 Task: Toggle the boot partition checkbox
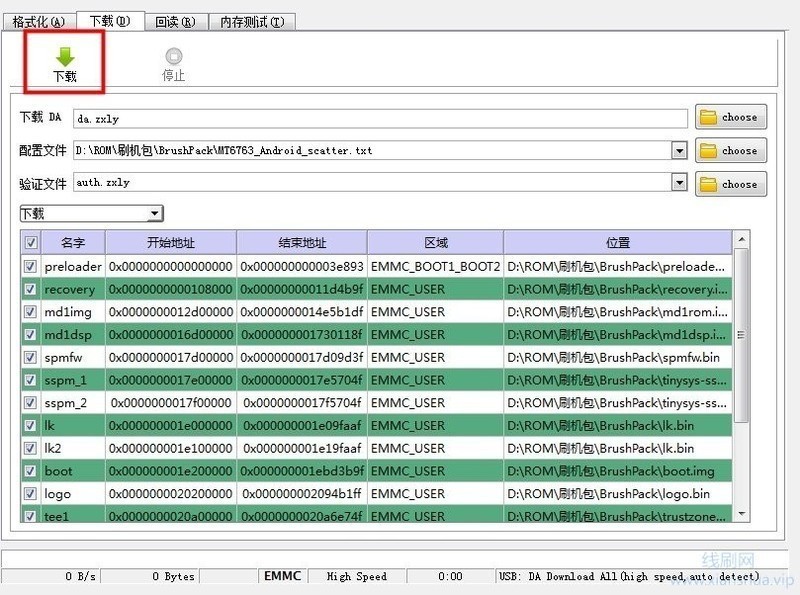pyautogui.click(x=30, y=471)
